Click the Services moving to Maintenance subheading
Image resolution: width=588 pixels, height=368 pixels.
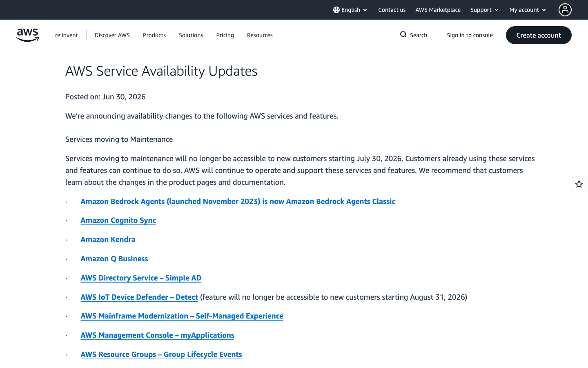tap(119, 139)
